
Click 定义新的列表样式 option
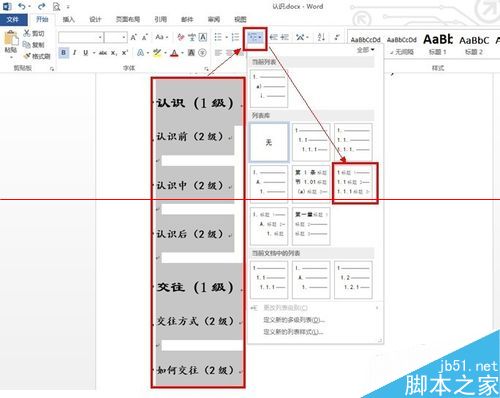(293, 332)
